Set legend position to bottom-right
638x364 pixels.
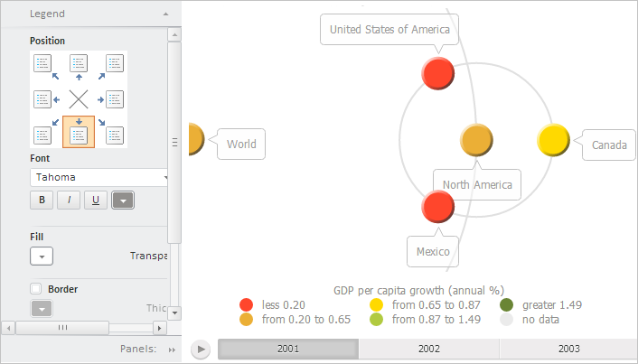tap(115, 135)
